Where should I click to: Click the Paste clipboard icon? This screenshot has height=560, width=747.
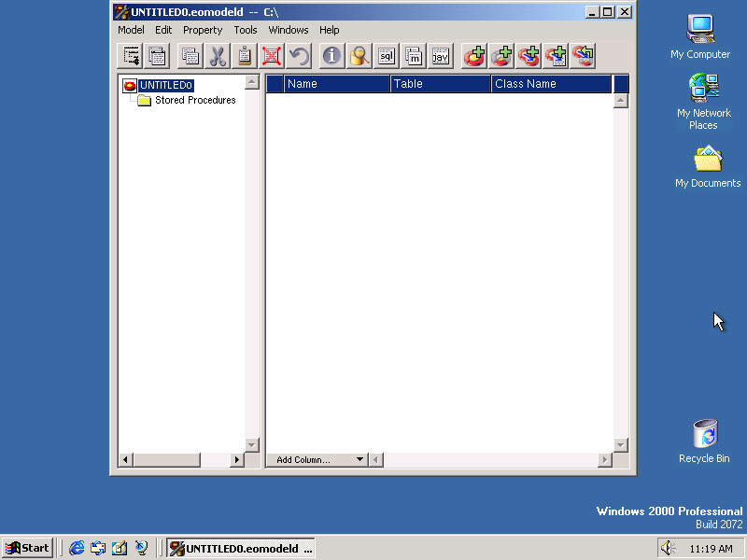(x=245, y=56)
